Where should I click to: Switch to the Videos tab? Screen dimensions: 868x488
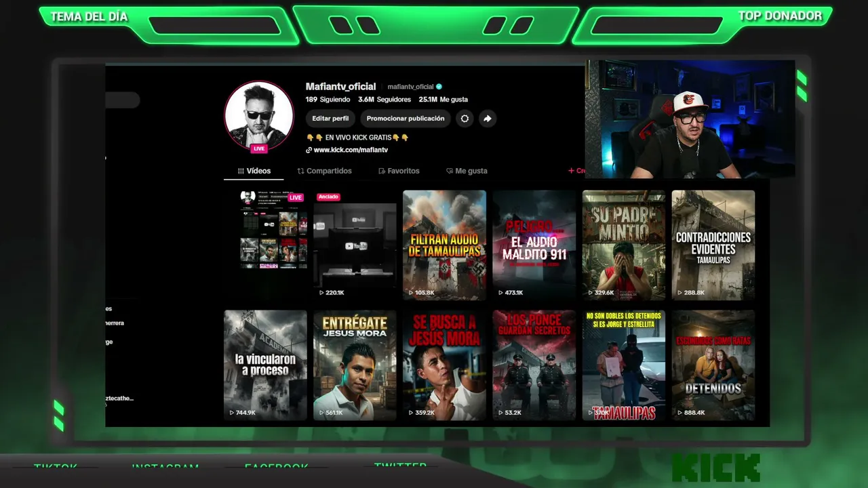pyautogui.click(x=254, y=171)
